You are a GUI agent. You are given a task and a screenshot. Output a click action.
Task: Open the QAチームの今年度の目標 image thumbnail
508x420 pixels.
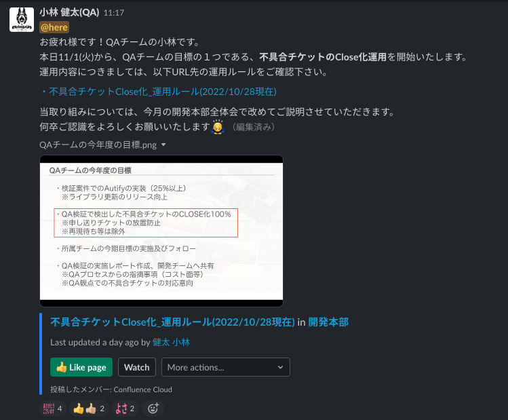click(x=161, y=231)
